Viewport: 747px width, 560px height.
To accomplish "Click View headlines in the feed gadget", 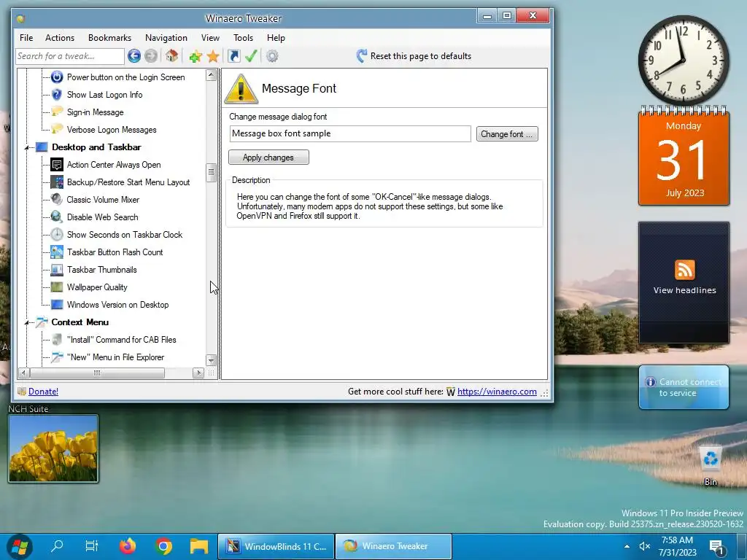I will 684,290.
